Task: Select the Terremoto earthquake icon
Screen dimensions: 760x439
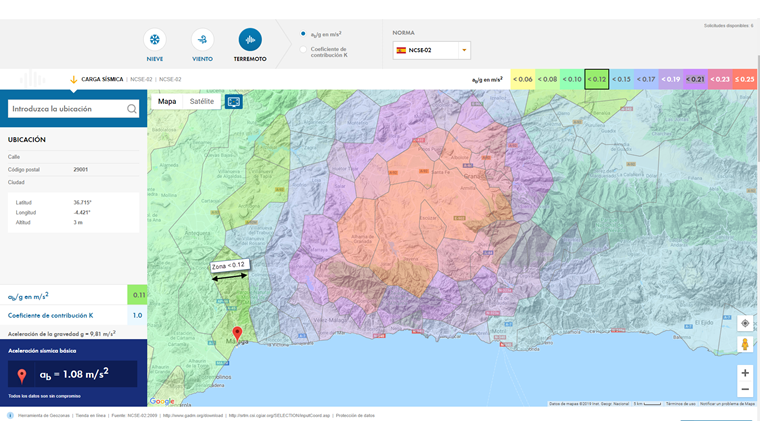Action: tap(250, 40)
